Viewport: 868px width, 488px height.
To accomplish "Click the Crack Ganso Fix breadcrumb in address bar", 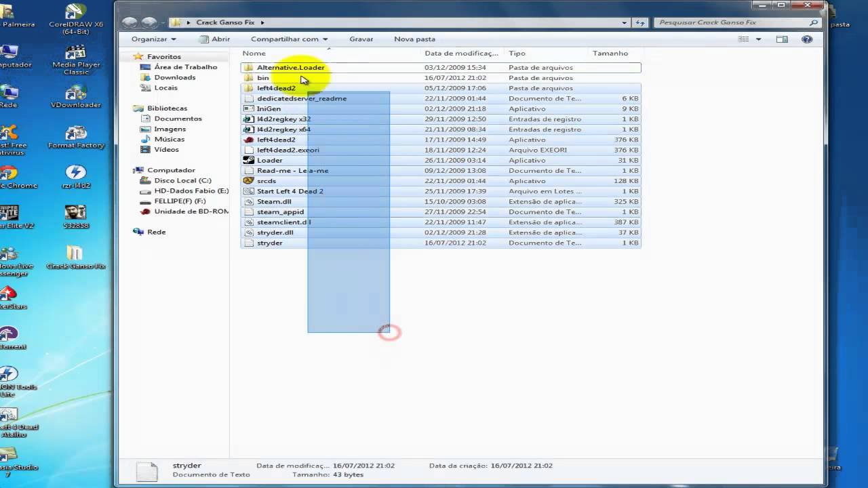I will [225, 22].
